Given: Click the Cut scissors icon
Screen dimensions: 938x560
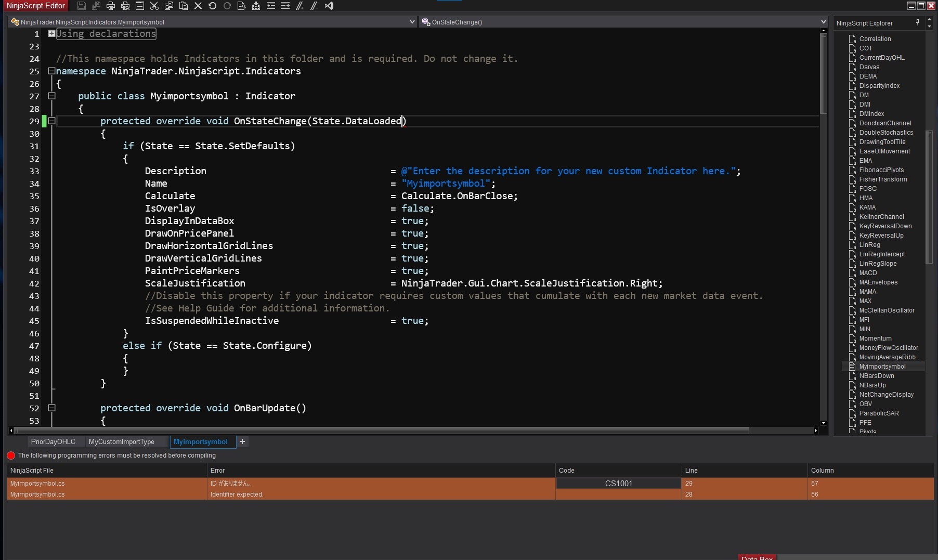Looking at the screenshot, I should tap(154, 6).
